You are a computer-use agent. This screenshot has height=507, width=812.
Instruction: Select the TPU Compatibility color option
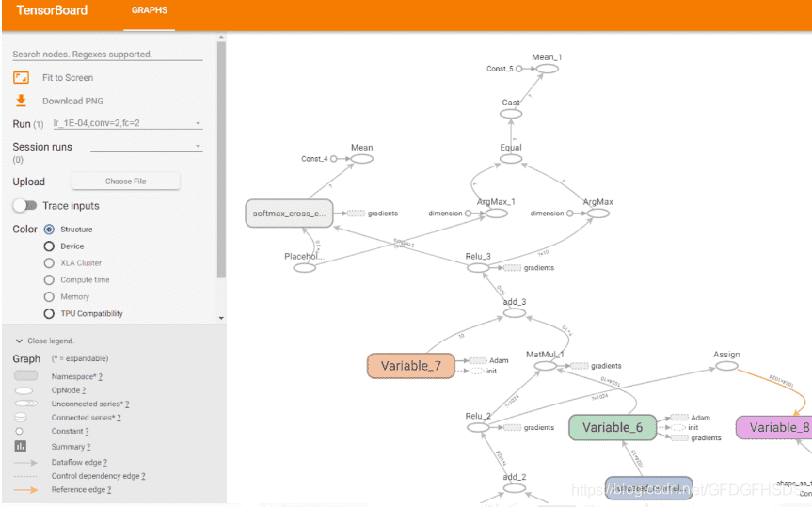[x=49, y=314]
